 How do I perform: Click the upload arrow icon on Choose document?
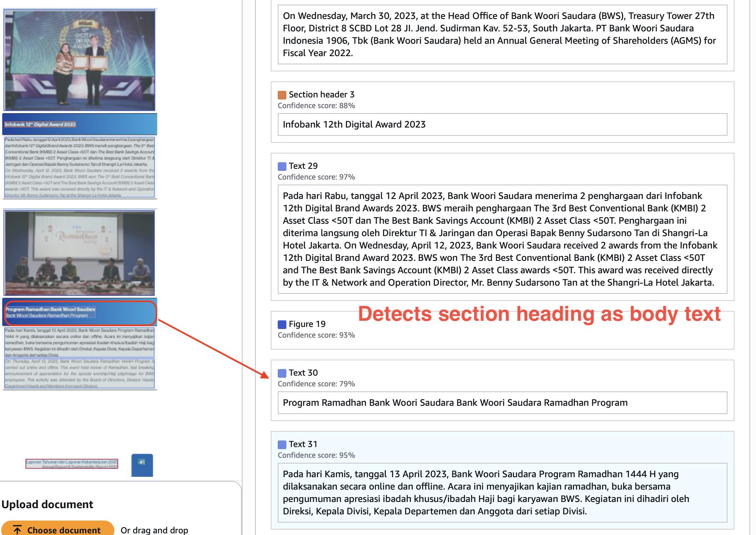click(17, 530)
